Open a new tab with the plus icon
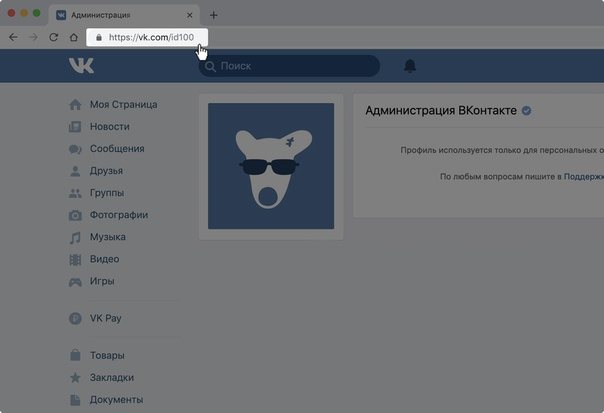Viewport: 604px width, 413px height. coord(213,15)
